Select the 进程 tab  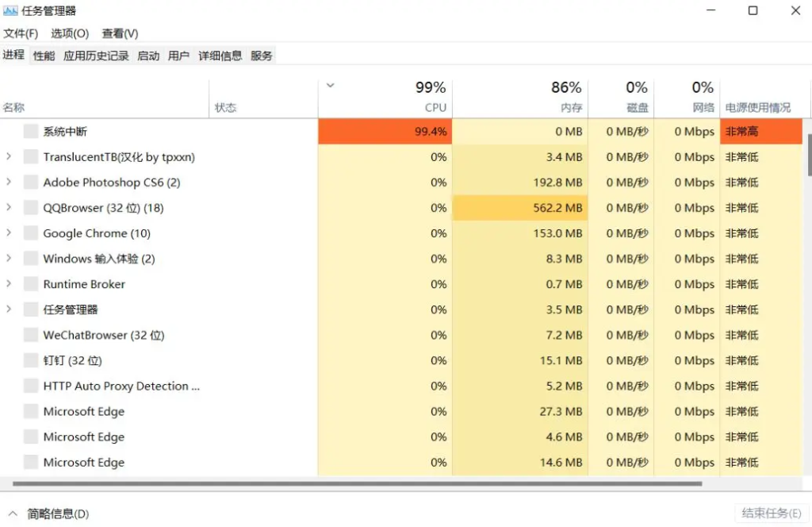click(13, 55)
